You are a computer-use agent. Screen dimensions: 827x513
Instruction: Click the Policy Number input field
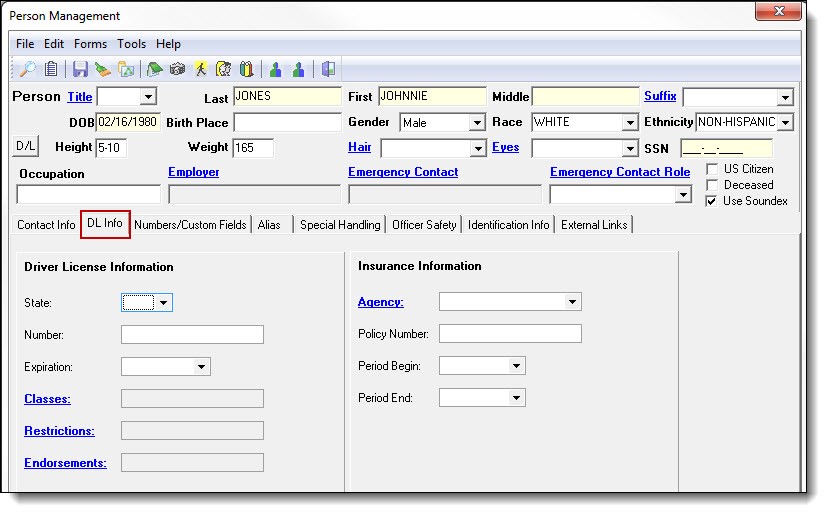pos(509,334)
